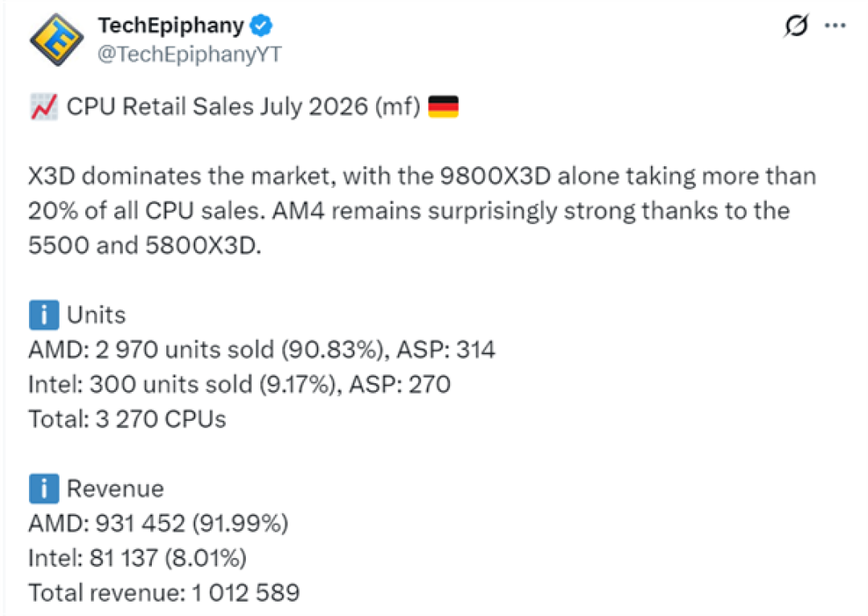Click the CPU Retail Sales July 2026 headline
Viewport: 868px width, 616px height.
[244, 107]
